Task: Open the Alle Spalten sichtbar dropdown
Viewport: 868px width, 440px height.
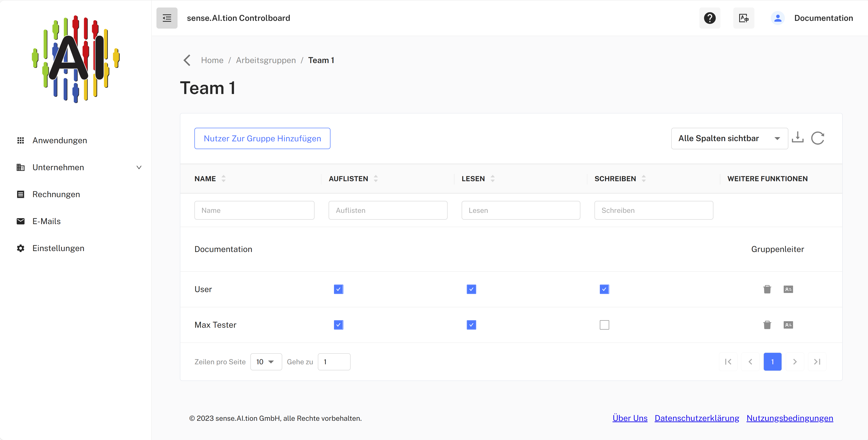Action: click(730, 138)
